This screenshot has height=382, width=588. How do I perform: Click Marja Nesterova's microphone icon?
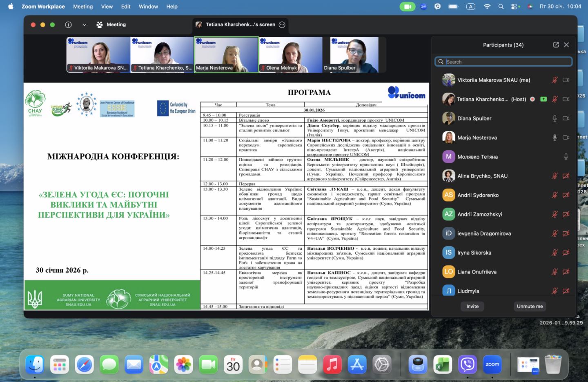click(x=555, y=138)
